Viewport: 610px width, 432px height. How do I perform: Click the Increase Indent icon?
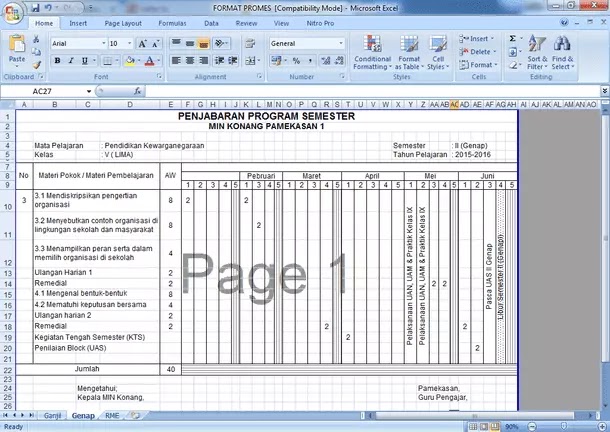[x=233, y=60]
